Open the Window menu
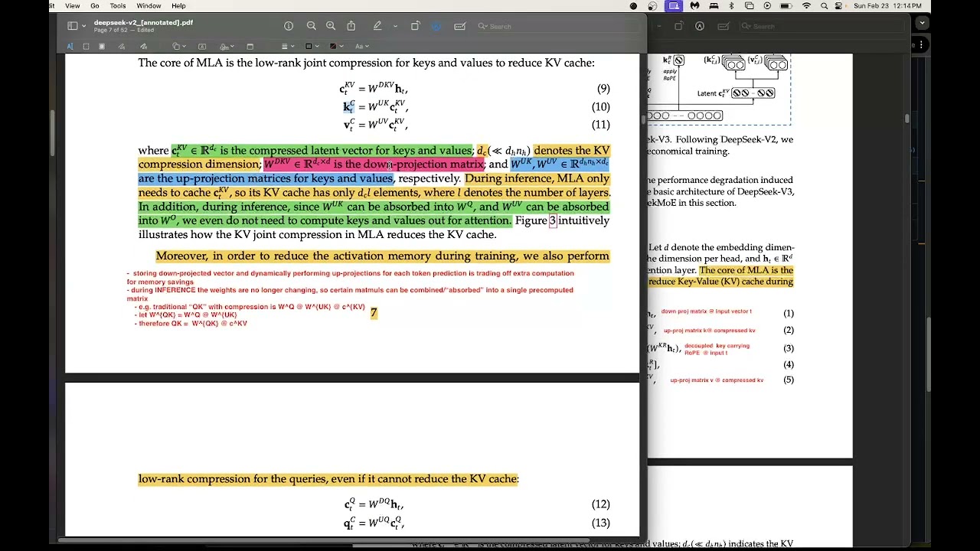 click(x=149, y=6)
